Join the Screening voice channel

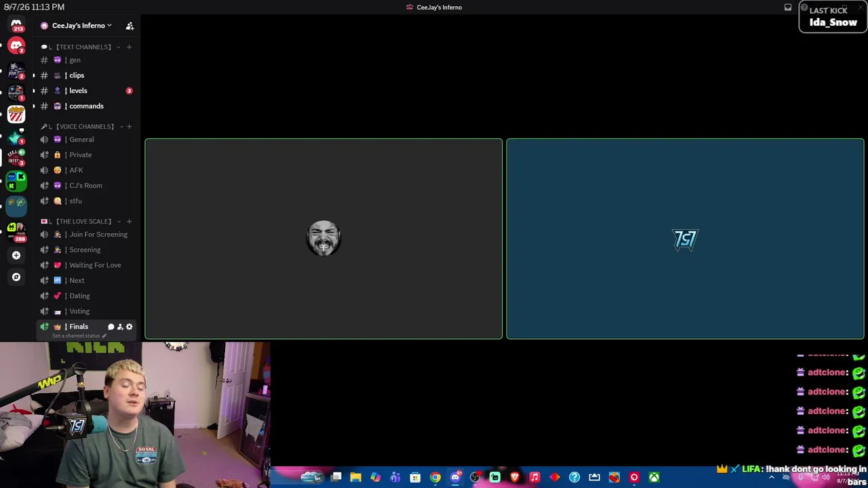(87, 250)
